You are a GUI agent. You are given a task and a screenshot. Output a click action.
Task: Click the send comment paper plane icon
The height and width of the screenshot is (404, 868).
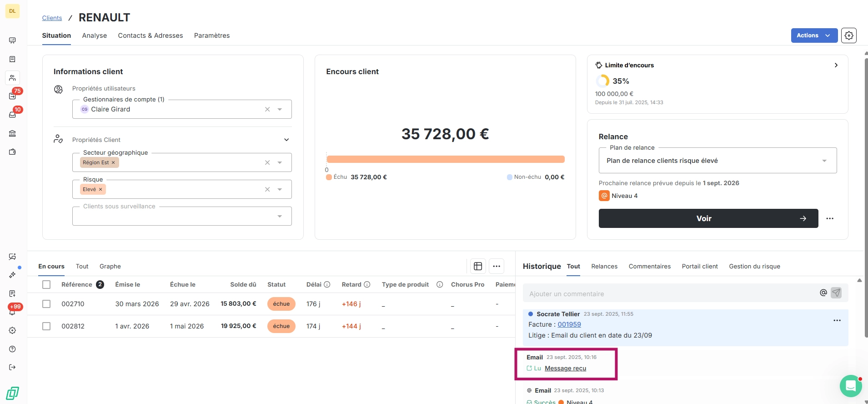coord(836,293)
